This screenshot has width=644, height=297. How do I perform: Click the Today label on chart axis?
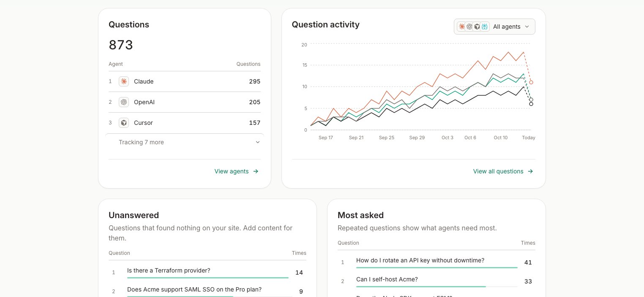[x=529, y=138]
